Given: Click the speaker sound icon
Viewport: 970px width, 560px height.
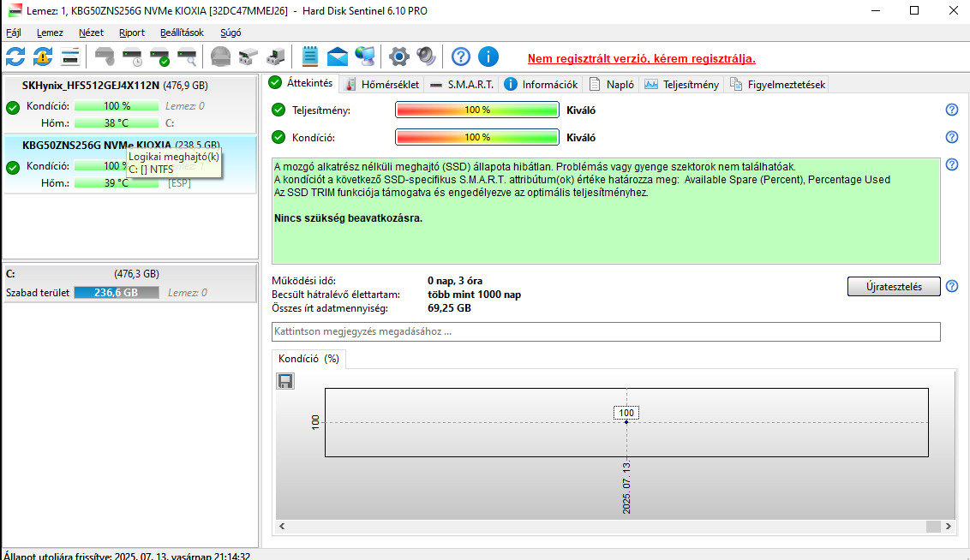Looking at the screenshot, I should (426, 57).
